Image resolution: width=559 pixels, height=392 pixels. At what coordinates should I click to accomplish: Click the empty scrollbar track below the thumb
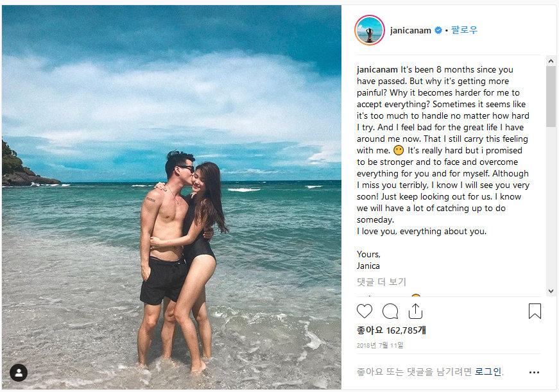coord(551,212)
